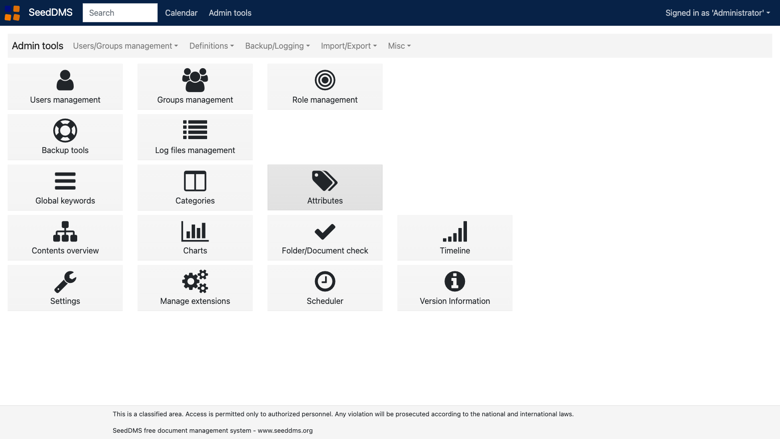This screenshot has height=439, width=780.
Task: Open the Signed in as Administrator menu
Action: coord(717,13)
